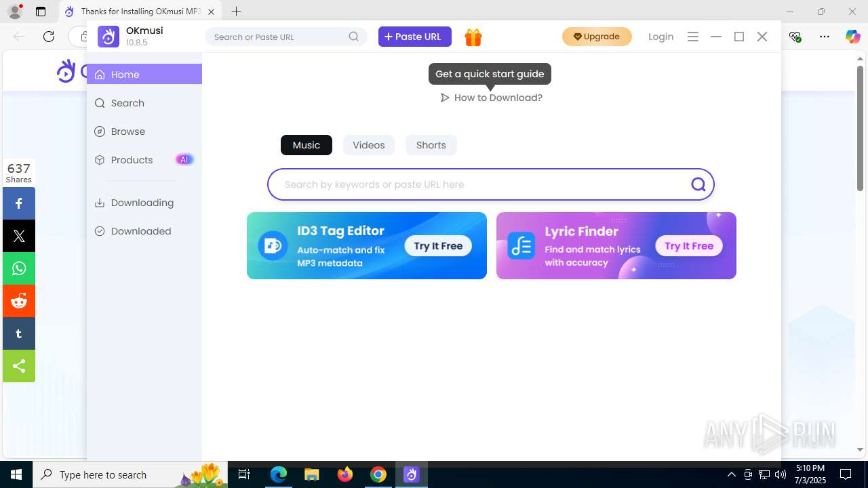Viewport: 868px width, 488px height.
Task: Select the Music tab
Action: point(307,145)
